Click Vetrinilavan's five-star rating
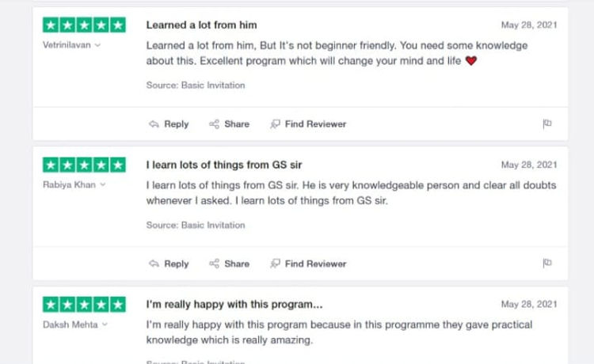 pos(84,25)
